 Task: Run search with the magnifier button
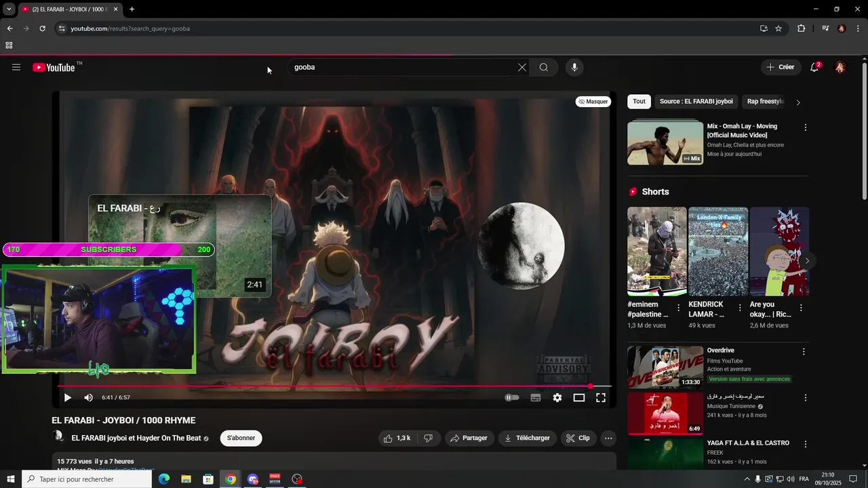[x=544, y=67]
